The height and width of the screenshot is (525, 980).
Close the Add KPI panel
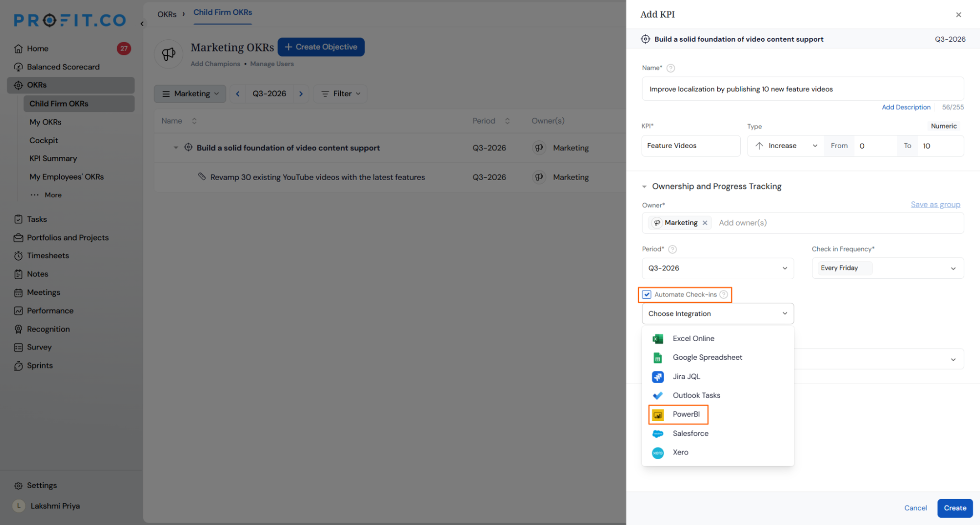[x=958, y=15]
